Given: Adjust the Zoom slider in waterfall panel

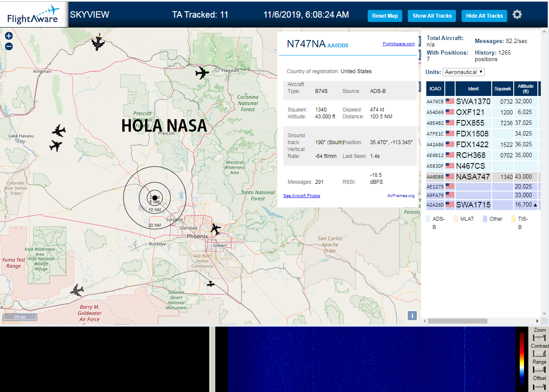Looking at the screenshot, I should [x=540, y=338].
